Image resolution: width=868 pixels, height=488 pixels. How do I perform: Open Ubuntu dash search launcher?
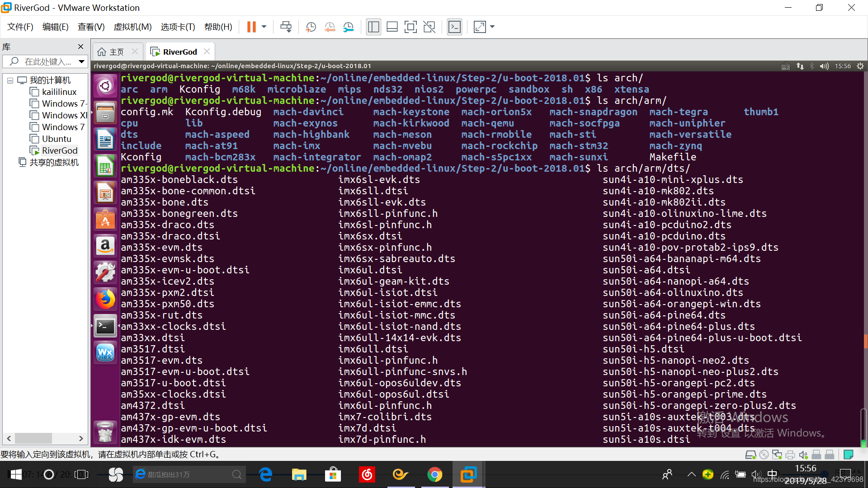[105, 86]
